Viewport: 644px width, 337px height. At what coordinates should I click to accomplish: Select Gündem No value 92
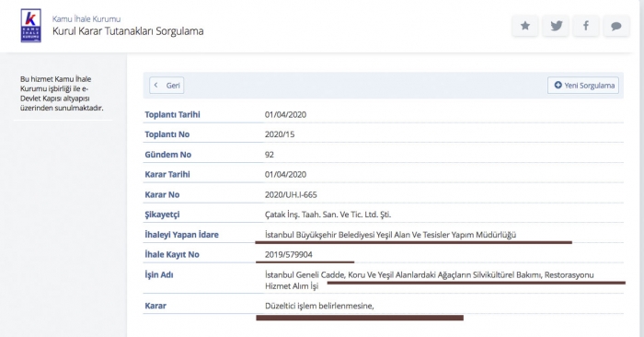(270, 155)
